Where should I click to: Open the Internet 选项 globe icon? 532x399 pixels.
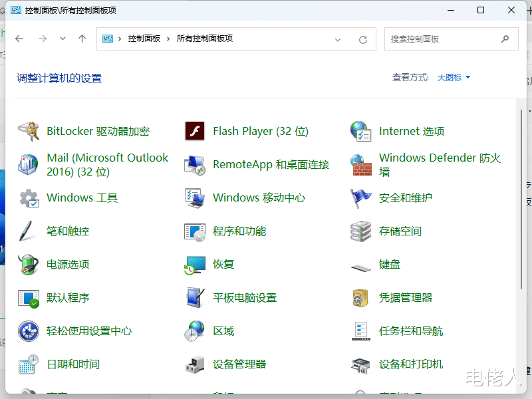click(x=360, y=131)
